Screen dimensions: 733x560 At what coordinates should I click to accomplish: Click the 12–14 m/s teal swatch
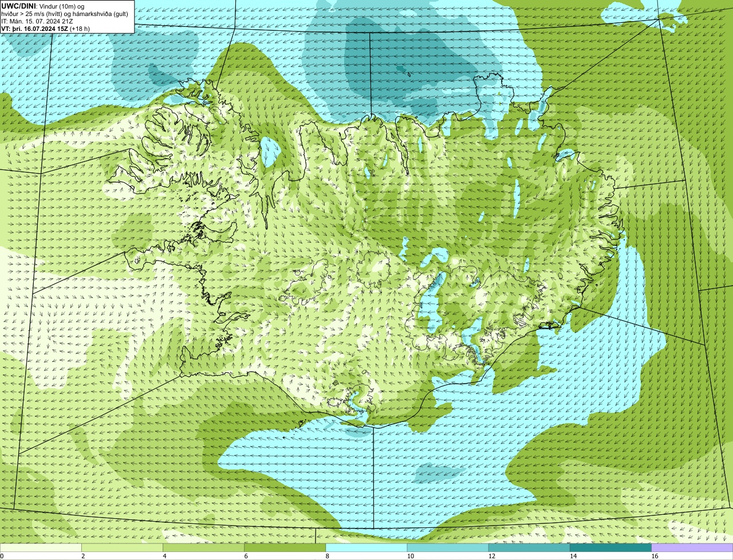(529, 548)
